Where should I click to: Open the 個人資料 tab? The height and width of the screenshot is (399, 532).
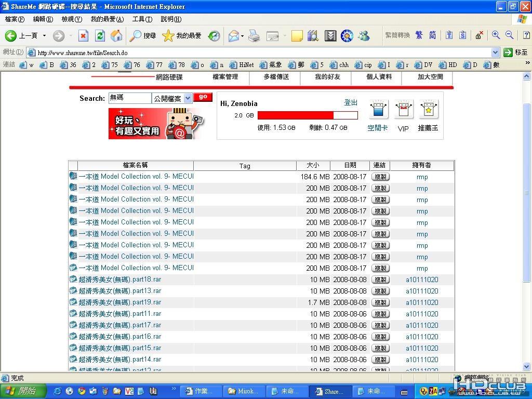tap(379, 77)
